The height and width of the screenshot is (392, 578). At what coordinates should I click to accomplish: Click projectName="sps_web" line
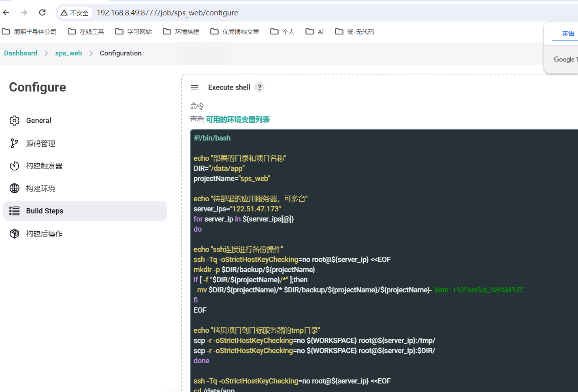point(232,179)
